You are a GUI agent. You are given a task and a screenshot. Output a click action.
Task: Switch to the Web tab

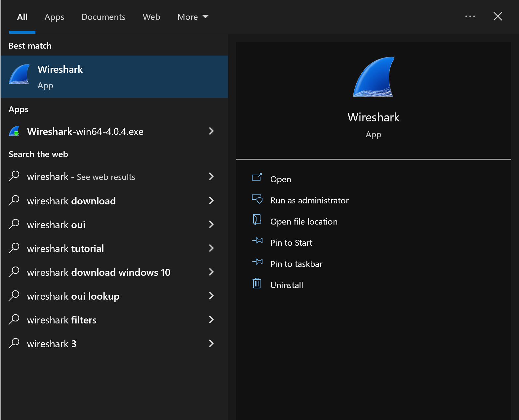point(151,17)
